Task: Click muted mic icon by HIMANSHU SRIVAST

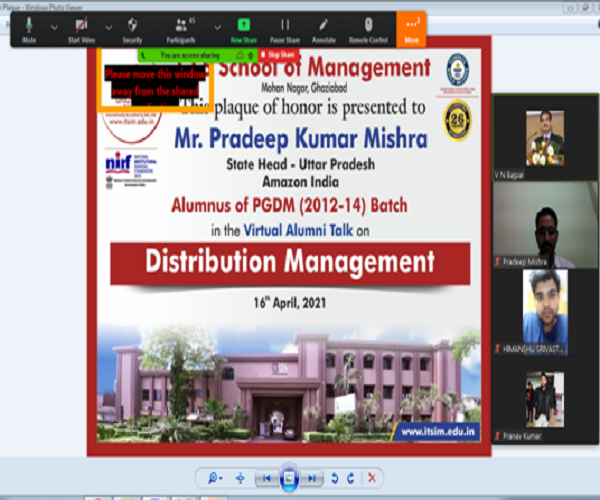Action: [x=498, y=349]
